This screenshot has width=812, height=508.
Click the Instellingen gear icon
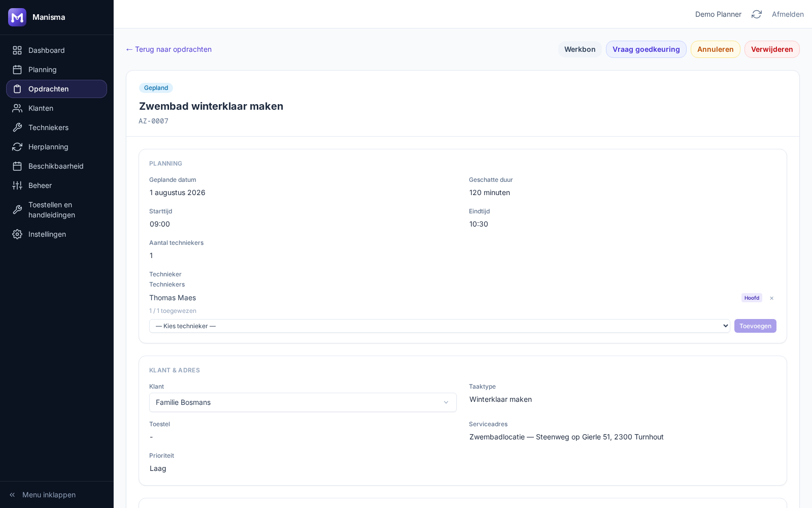17,234
